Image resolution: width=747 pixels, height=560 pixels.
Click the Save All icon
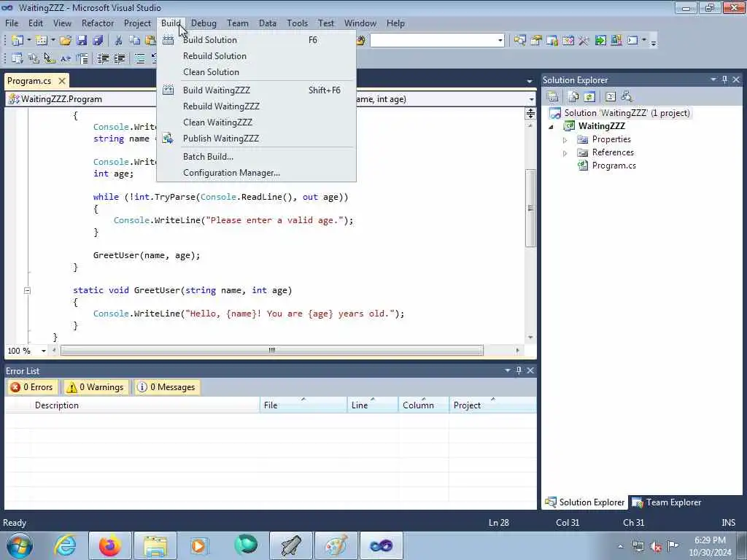[x=98, y=41]
